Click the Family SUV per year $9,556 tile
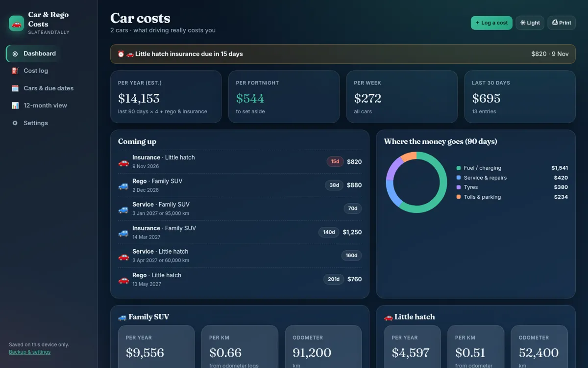588x368 pixels. click(x=156, y=346)
